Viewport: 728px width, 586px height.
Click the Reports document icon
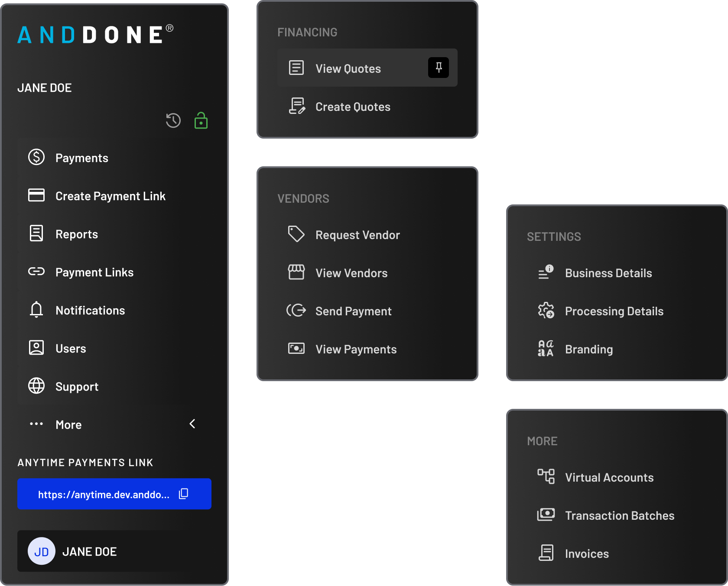coord(36,233)
